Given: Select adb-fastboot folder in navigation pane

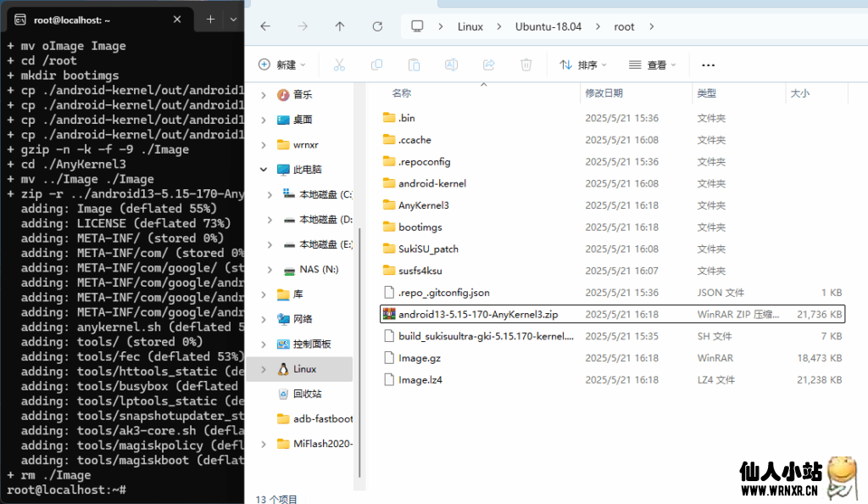Looking at the screenshot, I should click(x=314, y=418).
